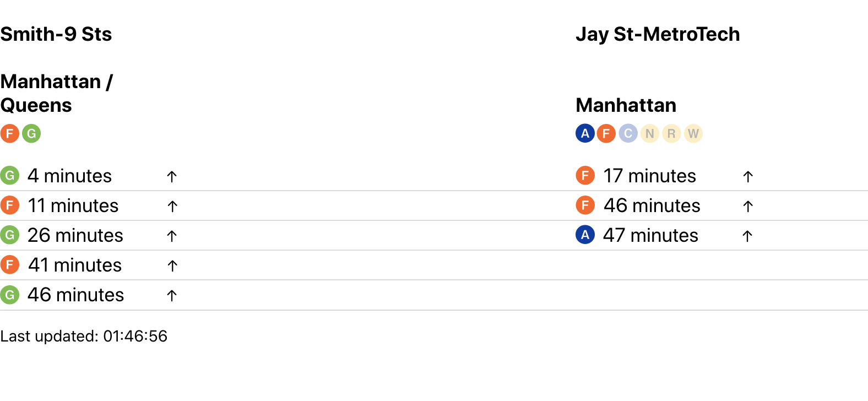Select the G line icon under Smith-9 Sts
868x401 pixels.
(31, 133)
